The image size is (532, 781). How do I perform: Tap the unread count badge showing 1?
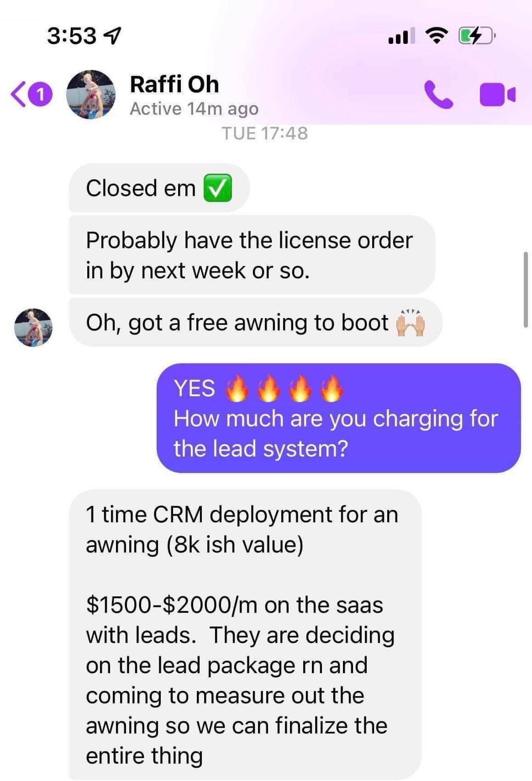[41, 94]
